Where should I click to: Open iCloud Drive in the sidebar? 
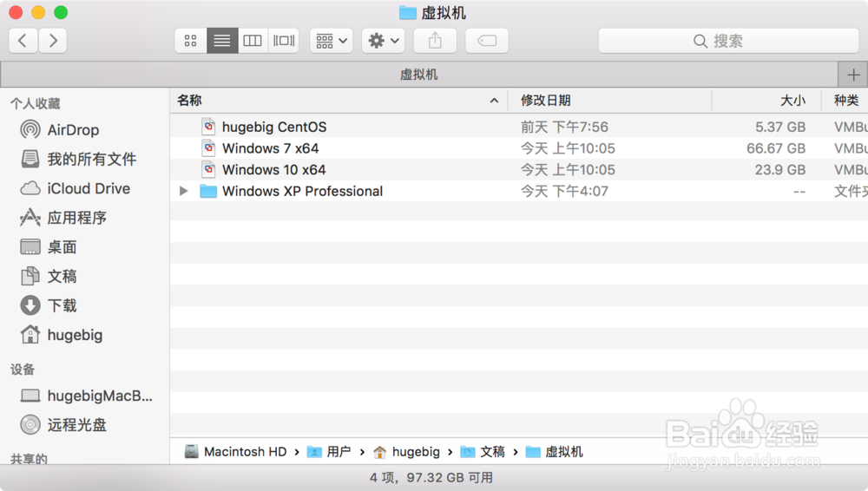[x=89, y=189]
